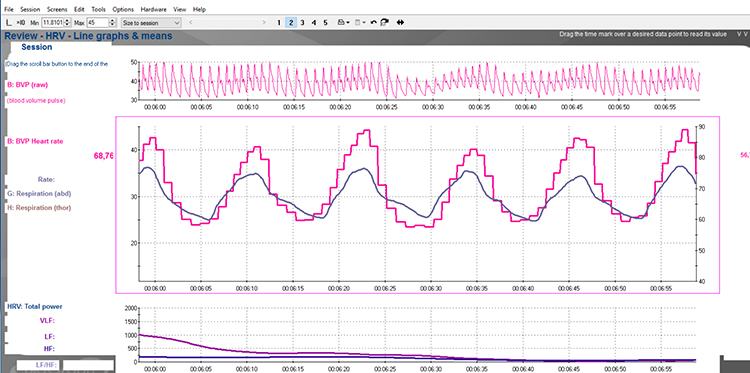Click the scroll-right arrow in the session scrollbar
This screenshot has height=373, width=750.
[x=264, y=22]
